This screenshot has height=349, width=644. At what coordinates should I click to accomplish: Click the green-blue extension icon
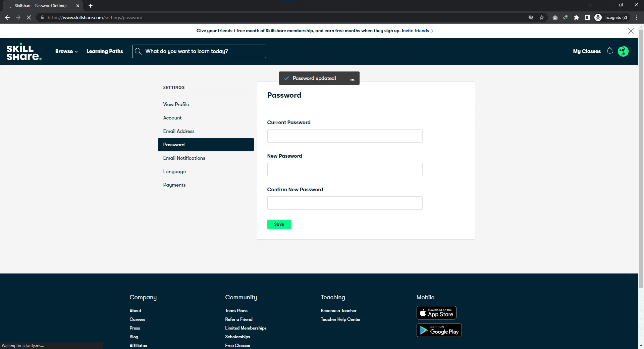566,17
